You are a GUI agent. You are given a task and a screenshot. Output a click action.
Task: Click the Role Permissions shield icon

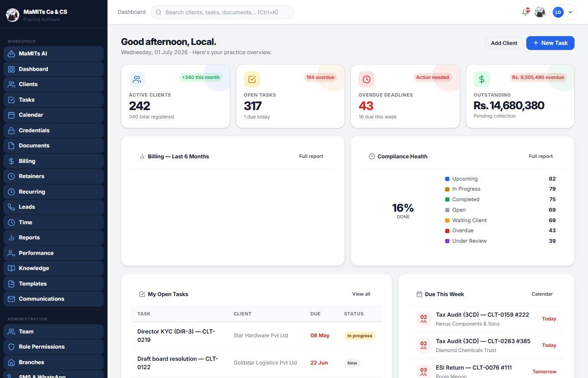point(11,347)
